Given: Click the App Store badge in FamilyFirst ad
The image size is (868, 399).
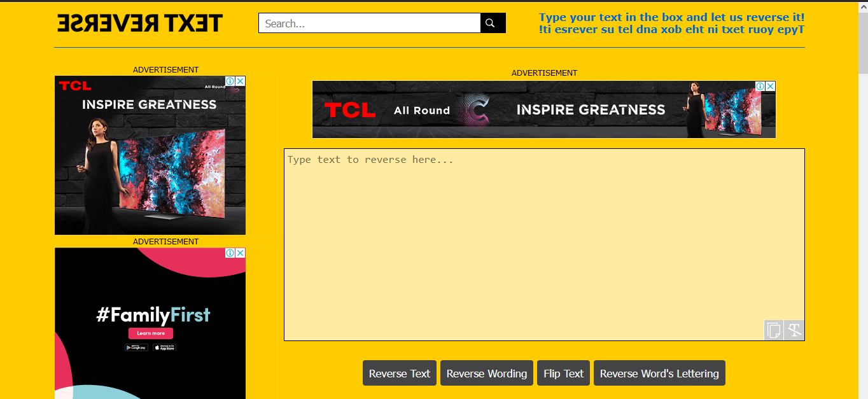Looking at the screenshot, I should point(164,347).
